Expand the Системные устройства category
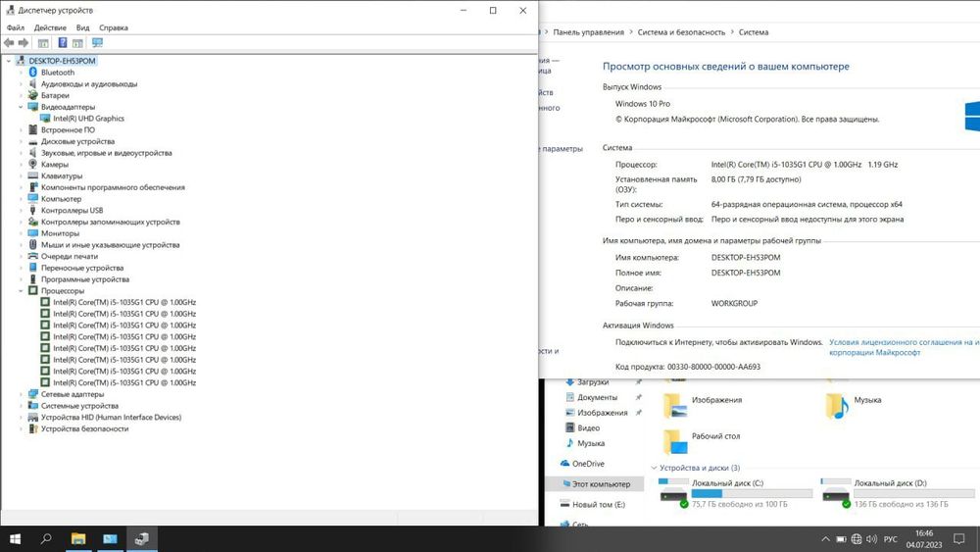 21,406
